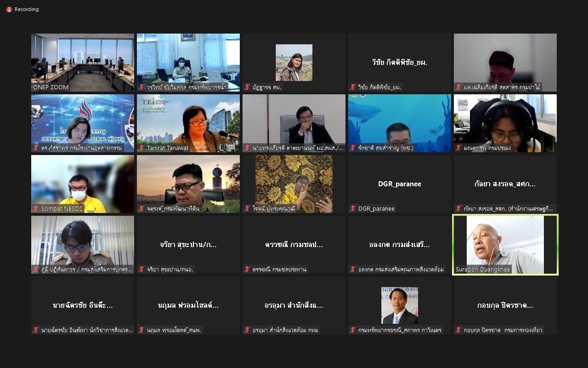Click muted mic icon on อรอุมา สำนักสิ่งแวดล้อม tile
Image resolution: width=588 pixels, height=368 pixels.
tap(248, 330)
